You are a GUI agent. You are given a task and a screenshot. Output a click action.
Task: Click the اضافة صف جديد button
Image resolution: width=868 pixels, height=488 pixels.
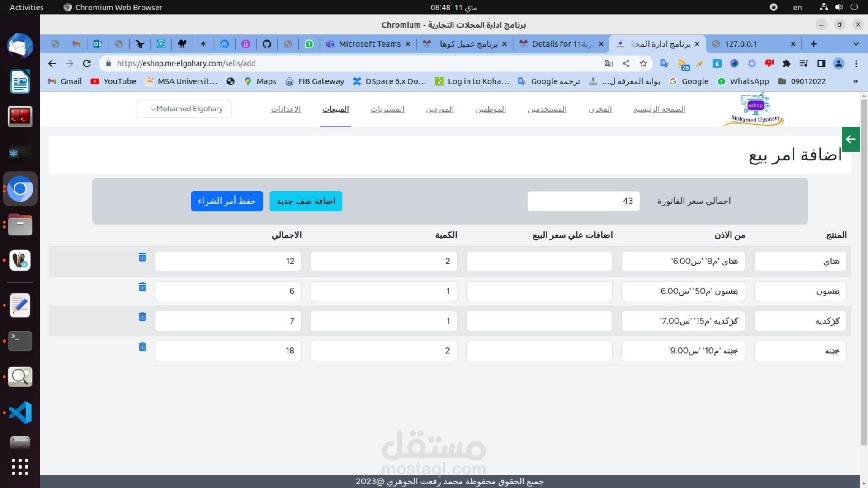306,201
